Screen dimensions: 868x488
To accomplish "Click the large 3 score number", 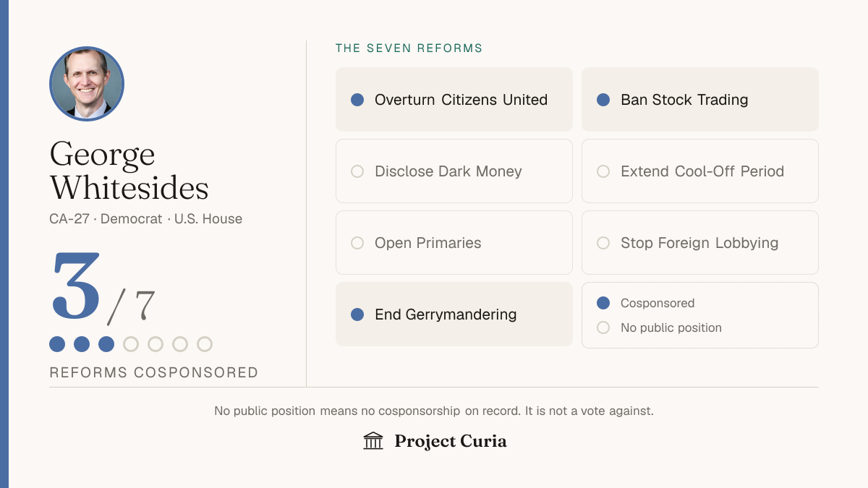I will [x=77, y=286].
